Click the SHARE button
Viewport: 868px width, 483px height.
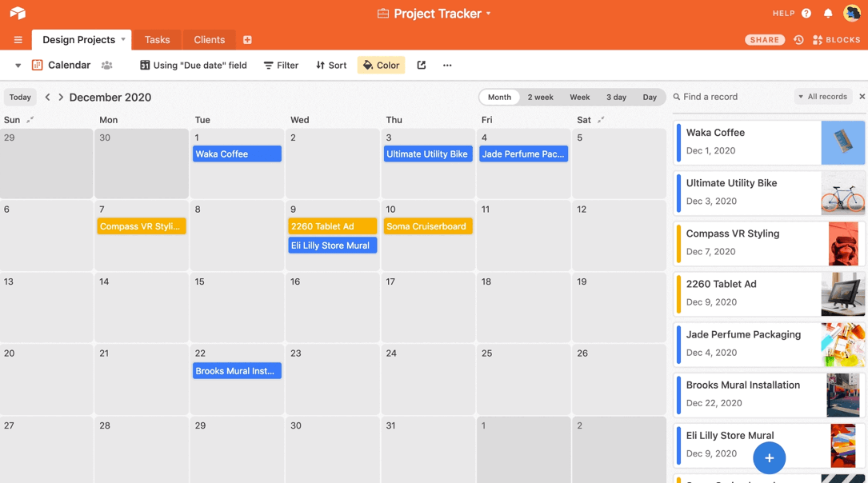tap(765, 40)
